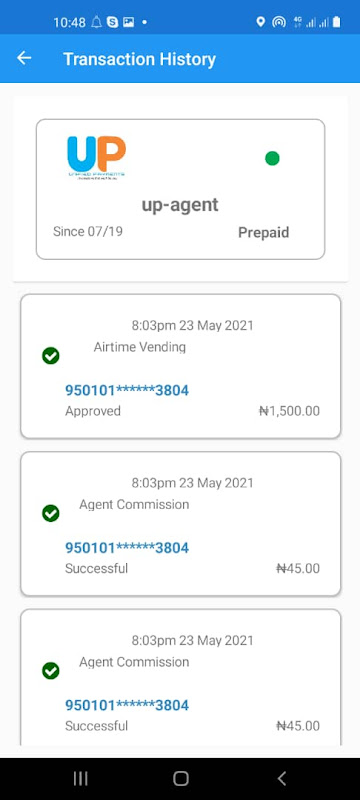The image size is (360, 800).
Task: Tap Android home navigation button
Action: click(x=181, y=778)
